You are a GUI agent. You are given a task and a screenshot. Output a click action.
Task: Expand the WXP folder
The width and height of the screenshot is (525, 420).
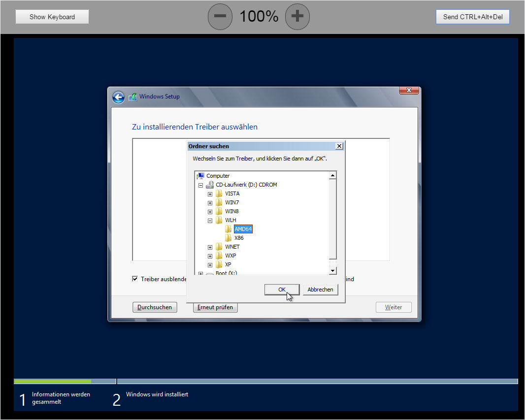click(x=210, y=256)
